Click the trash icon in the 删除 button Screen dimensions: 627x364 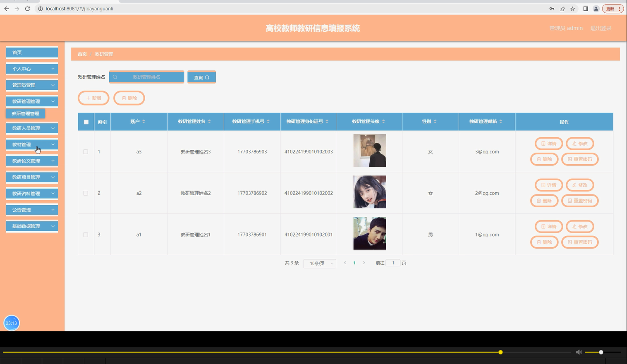tap(124, 98)
